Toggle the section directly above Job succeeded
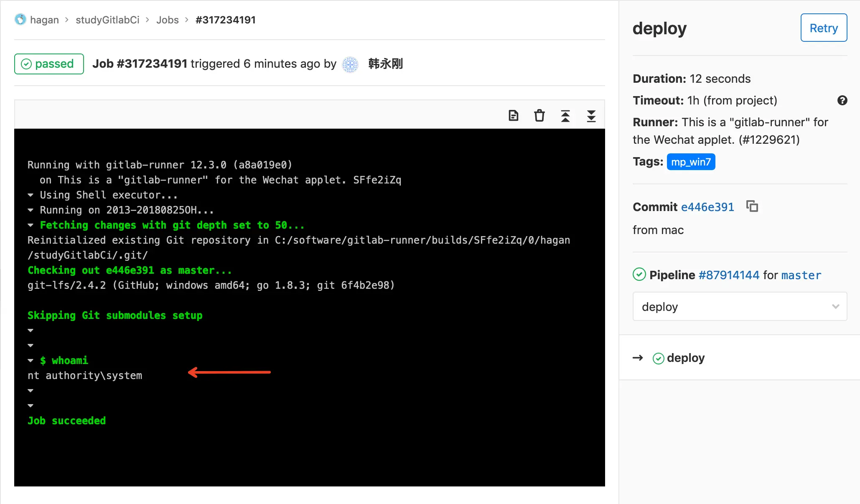 [x=31, y=405]
